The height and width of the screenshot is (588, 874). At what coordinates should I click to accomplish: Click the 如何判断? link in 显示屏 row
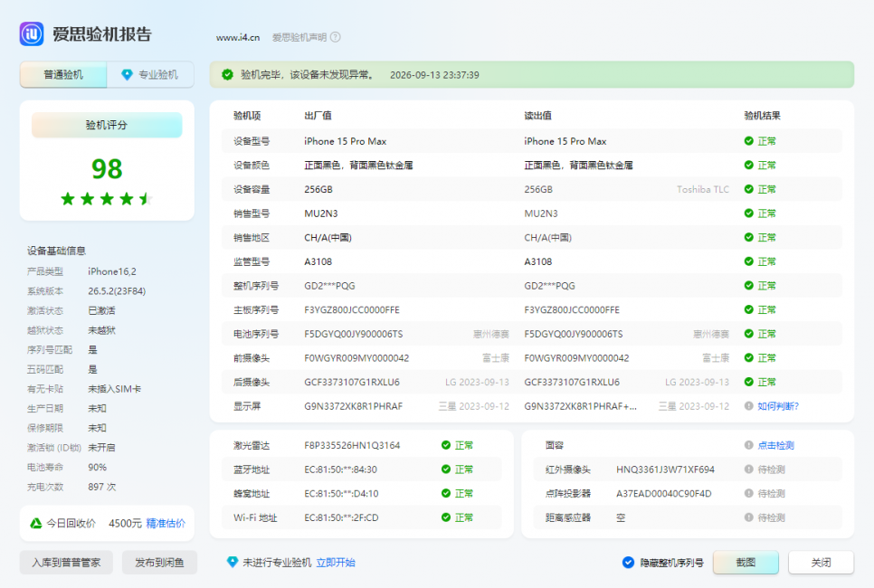778,406
